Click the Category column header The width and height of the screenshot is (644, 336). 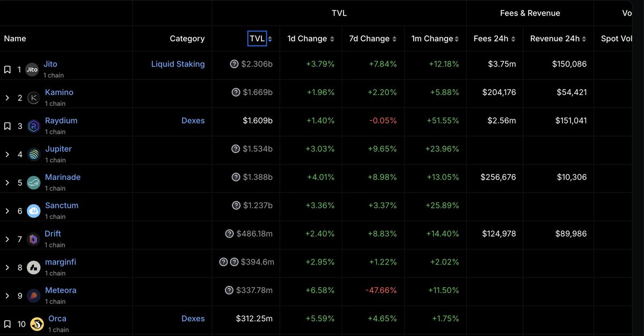pos(187,39)
